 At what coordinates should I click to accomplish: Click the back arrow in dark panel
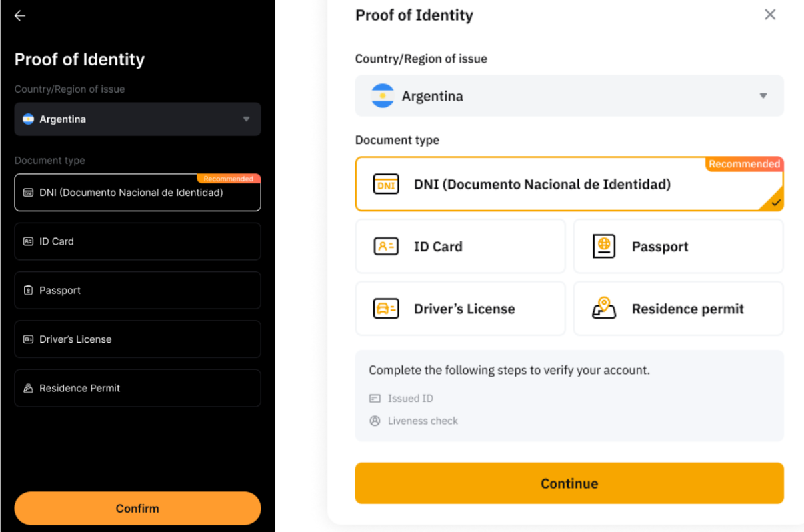point(20,16)
